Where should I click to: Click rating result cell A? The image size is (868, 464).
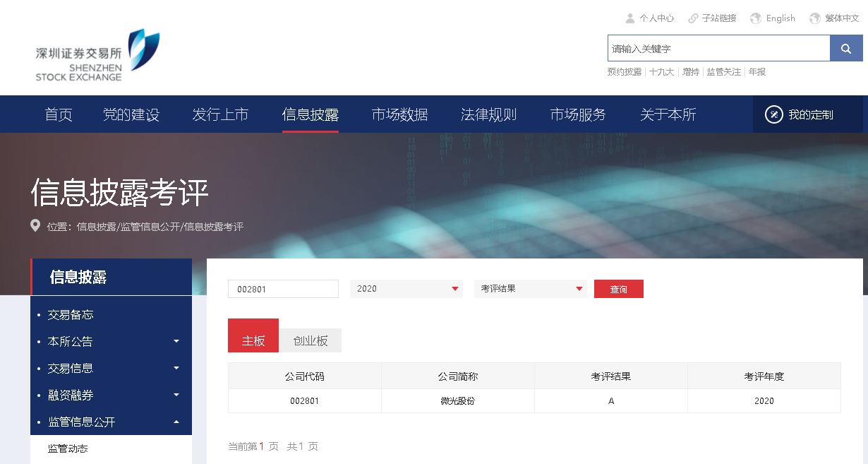tap(611, 400)
